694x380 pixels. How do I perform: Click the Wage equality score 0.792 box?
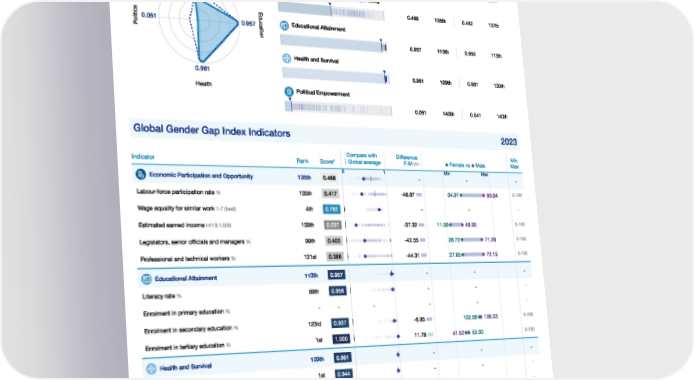[332, 209]
